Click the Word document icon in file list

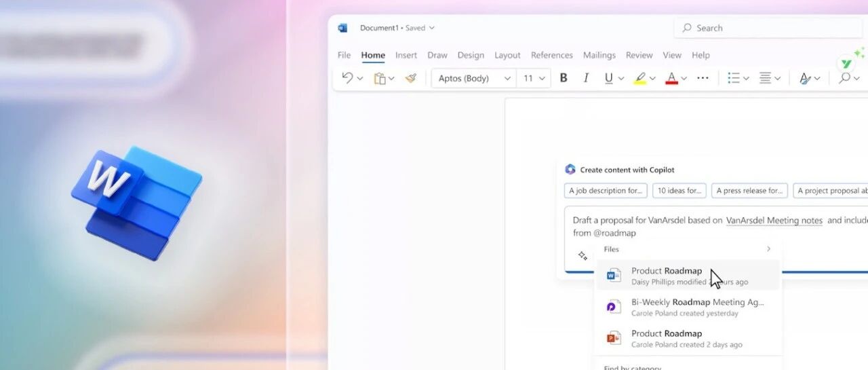pos(614,275)
